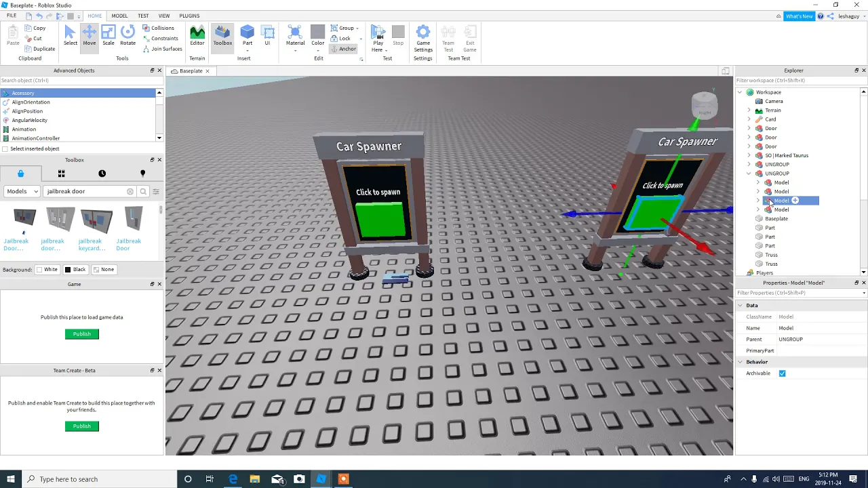Open the Group dropdown arrow

pyautogui.click(x=357, y=28)
